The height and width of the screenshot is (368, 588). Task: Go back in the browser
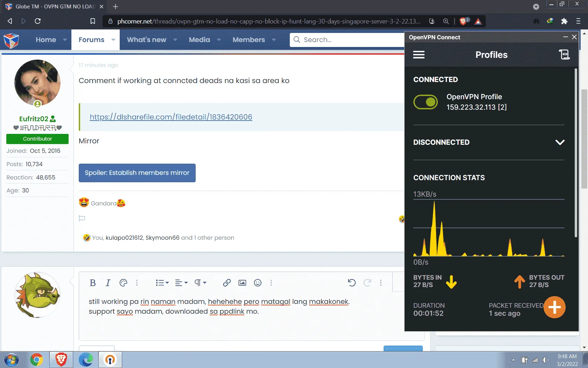pos(10,21)
